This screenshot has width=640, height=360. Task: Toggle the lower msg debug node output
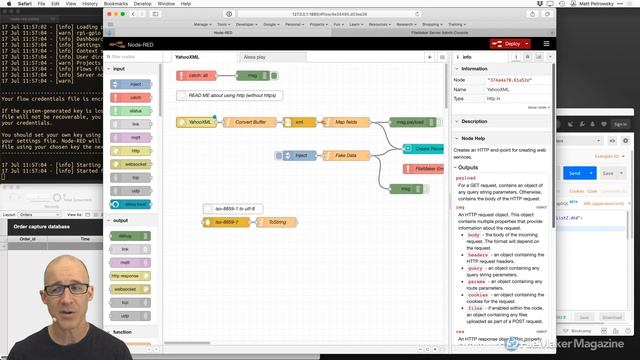[x=426, y=189]
